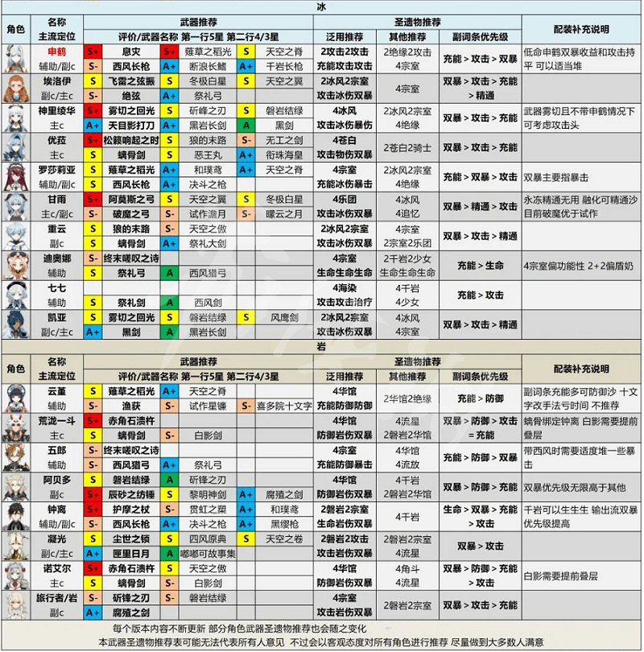Click the blue A+ rating beside 天目影打刀

pos(93,126)
